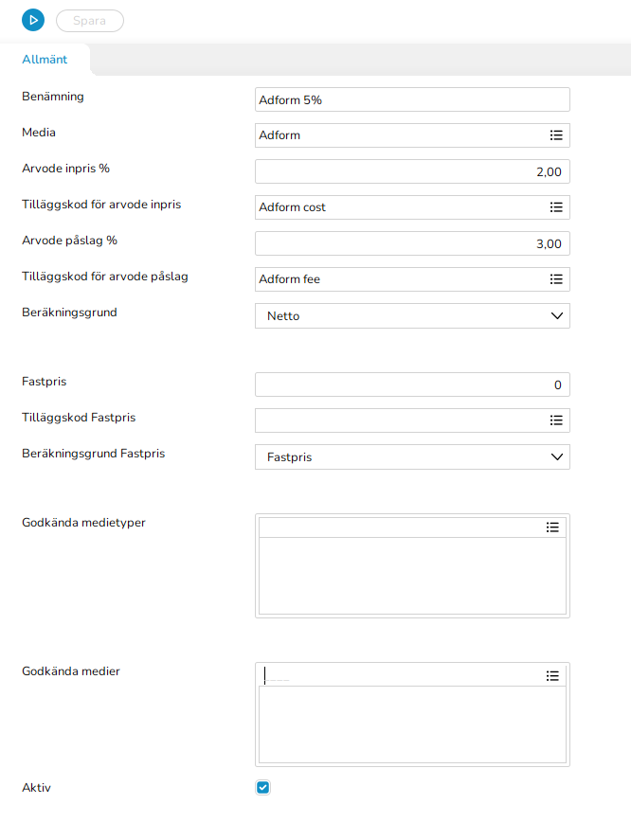This screenshot has height=840, width=631.
Task: Open the Media field list icon
Action: [556, 135]
